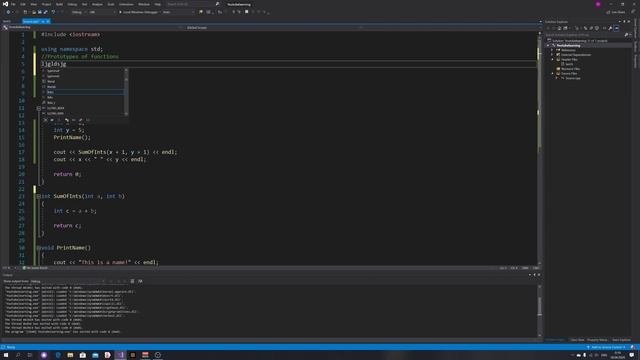The image size is (640, 360).
Task: Click the No issues found indicator
Action: (36, 268)
